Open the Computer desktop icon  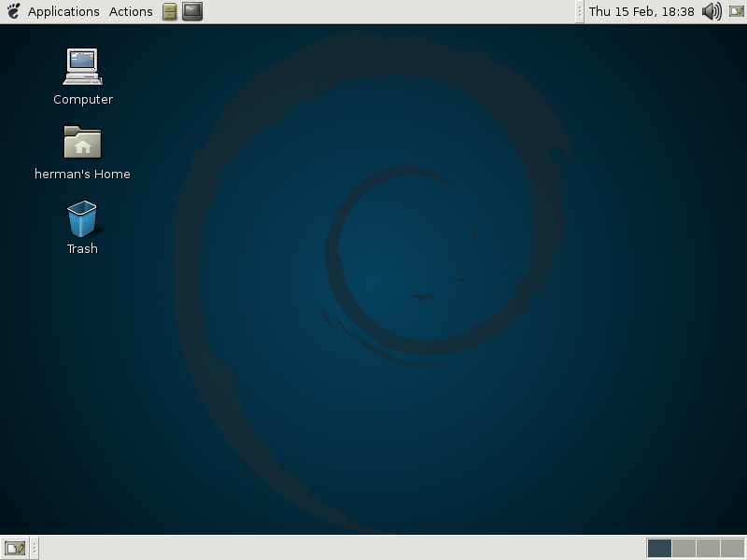[82, 68]
